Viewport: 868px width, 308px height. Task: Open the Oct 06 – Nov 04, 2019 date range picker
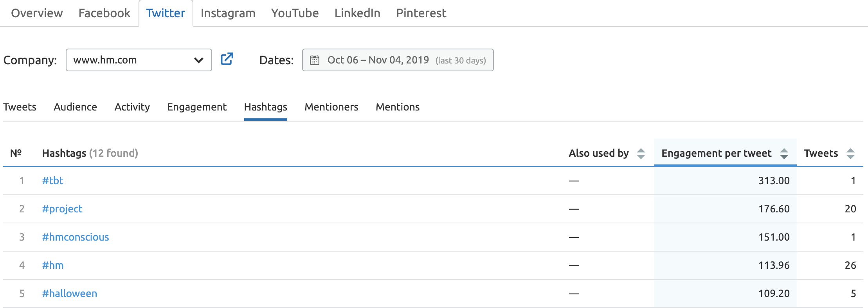pos(398,60)
